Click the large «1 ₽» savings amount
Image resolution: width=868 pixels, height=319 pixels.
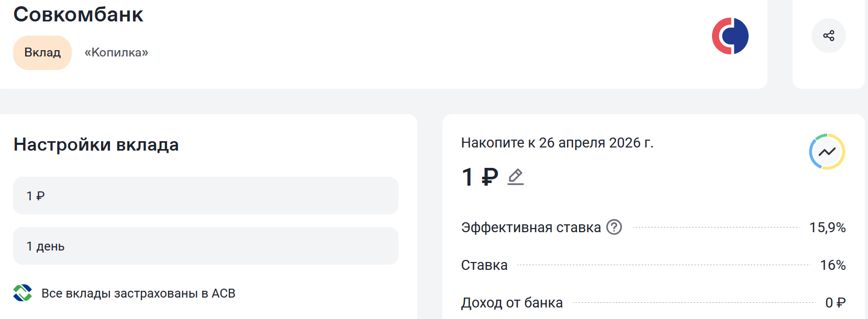480,177
